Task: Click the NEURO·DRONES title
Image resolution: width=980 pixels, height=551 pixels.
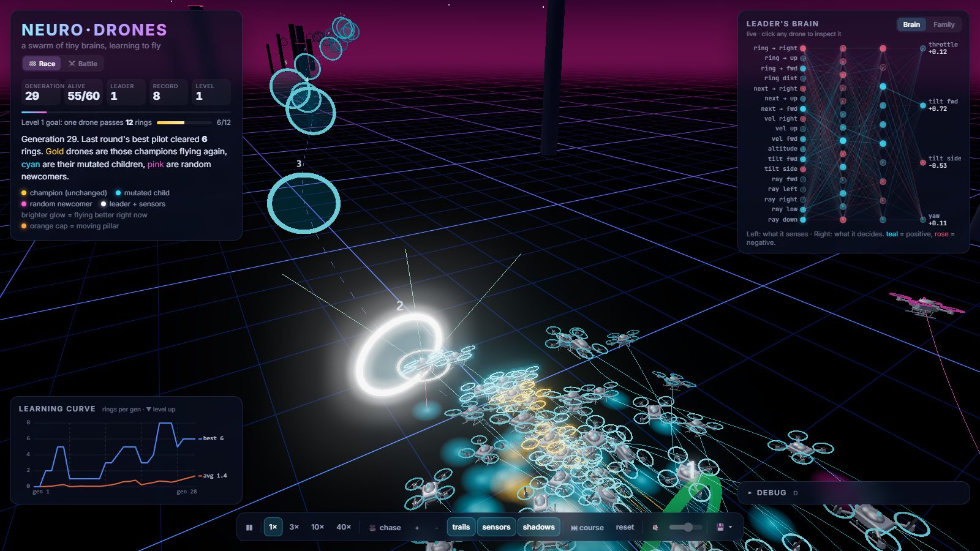Action: click(x=94, y=30)
